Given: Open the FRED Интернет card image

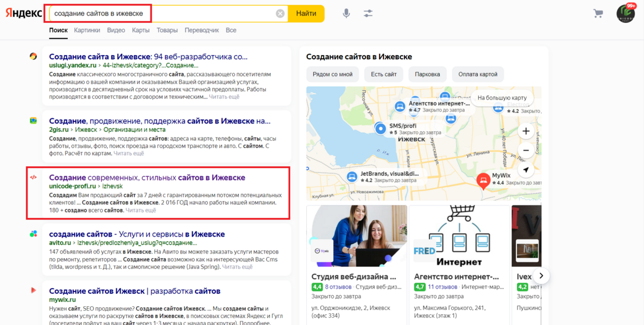Looking at the screenshot, I should point(459,236).
